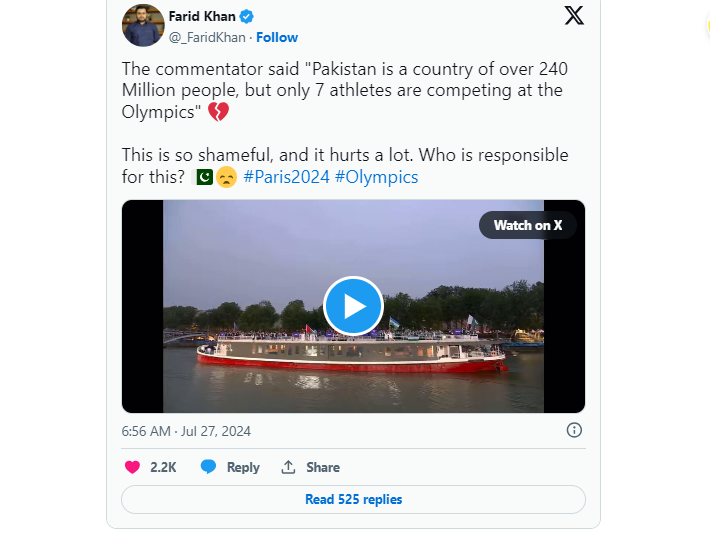The width and height of the screenshot is (710, 535).
Task: Click the 2.2K likes count
Action: point(163,467)
